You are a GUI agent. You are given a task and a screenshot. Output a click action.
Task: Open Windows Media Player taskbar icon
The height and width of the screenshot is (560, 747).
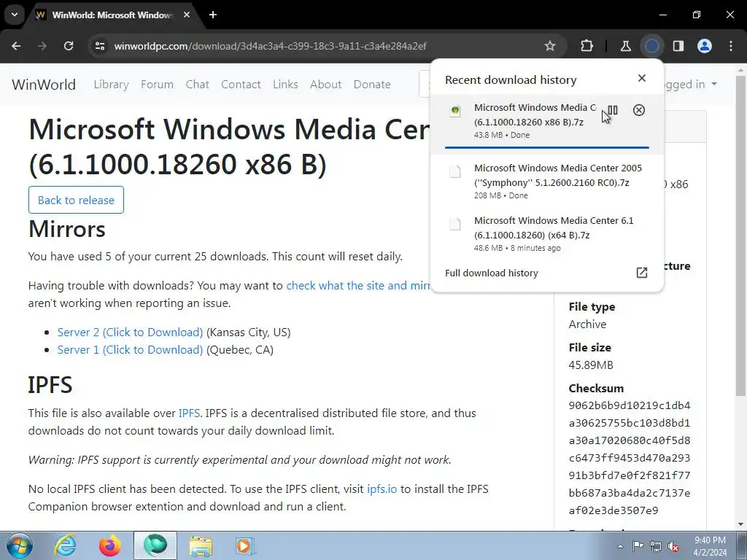click(x=245, y=545)
